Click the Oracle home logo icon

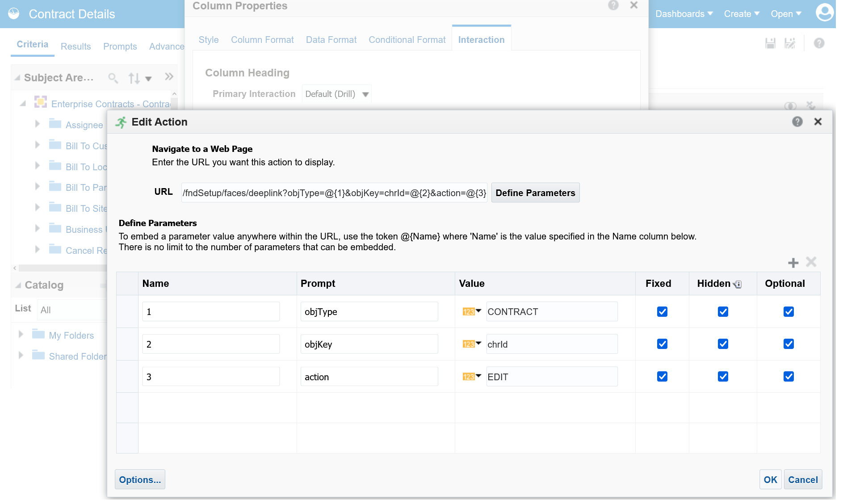[14, 14]
